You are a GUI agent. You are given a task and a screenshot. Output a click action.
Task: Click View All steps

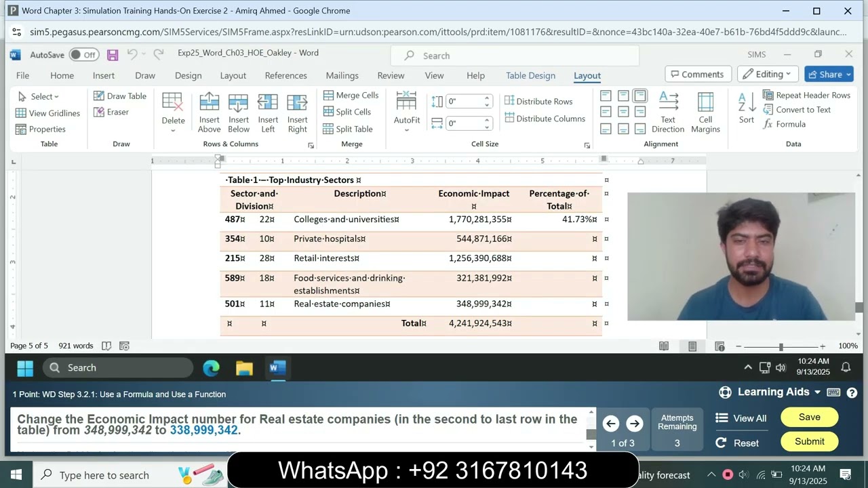coord(741,418)
